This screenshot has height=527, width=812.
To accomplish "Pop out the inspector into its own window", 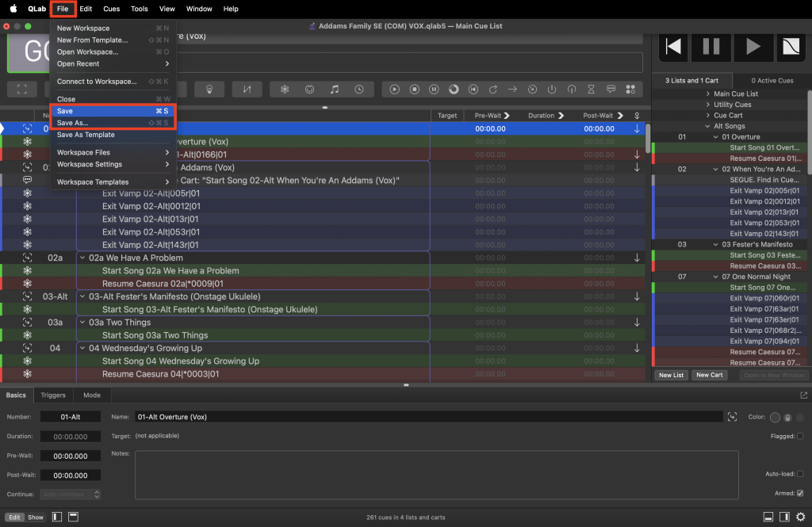I will [804, 395].
